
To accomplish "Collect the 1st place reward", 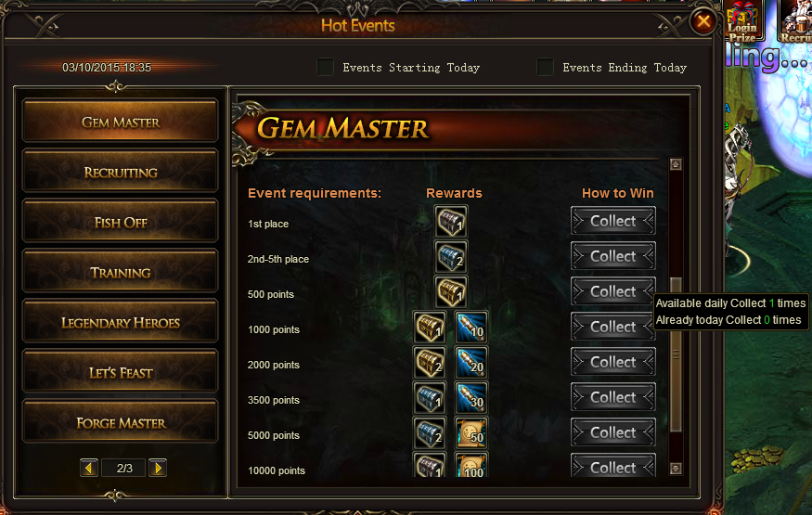I will (613, 222).
